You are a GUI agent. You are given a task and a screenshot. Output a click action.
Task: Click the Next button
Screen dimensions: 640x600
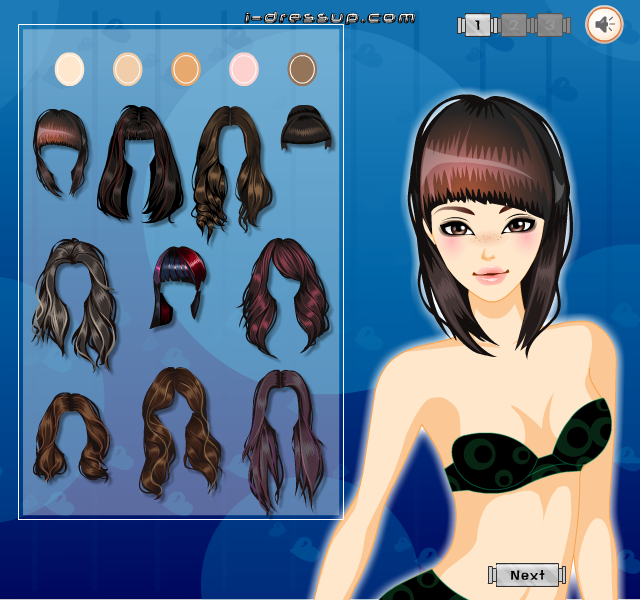pos(527,575)
